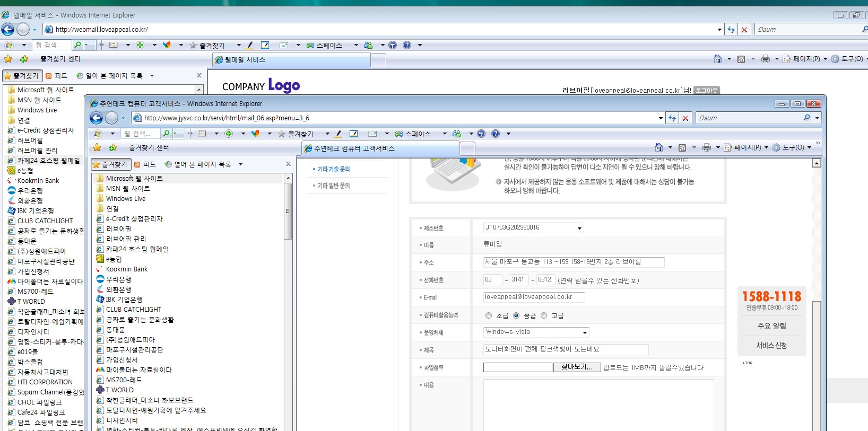The height and width of the screenshot is (431, 868).
Task: Click pencil highlight icon in front toolbar
Action: (338, 134)
